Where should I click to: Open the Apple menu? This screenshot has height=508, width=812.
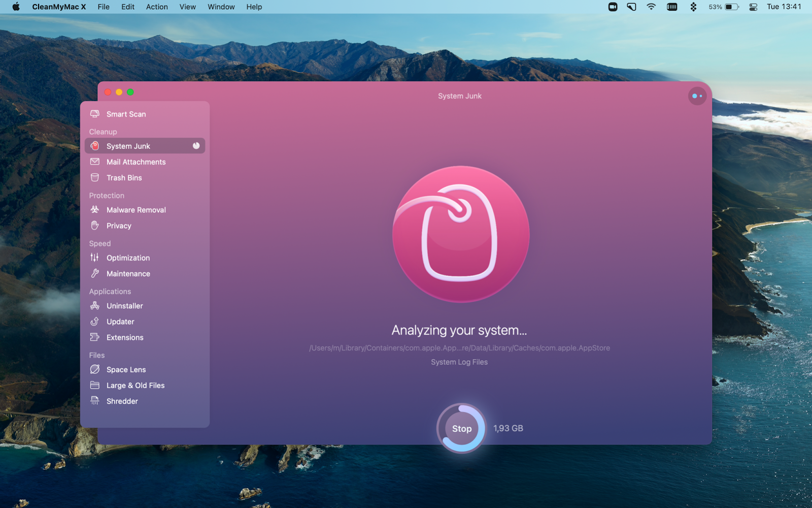(x=16, y=7)
